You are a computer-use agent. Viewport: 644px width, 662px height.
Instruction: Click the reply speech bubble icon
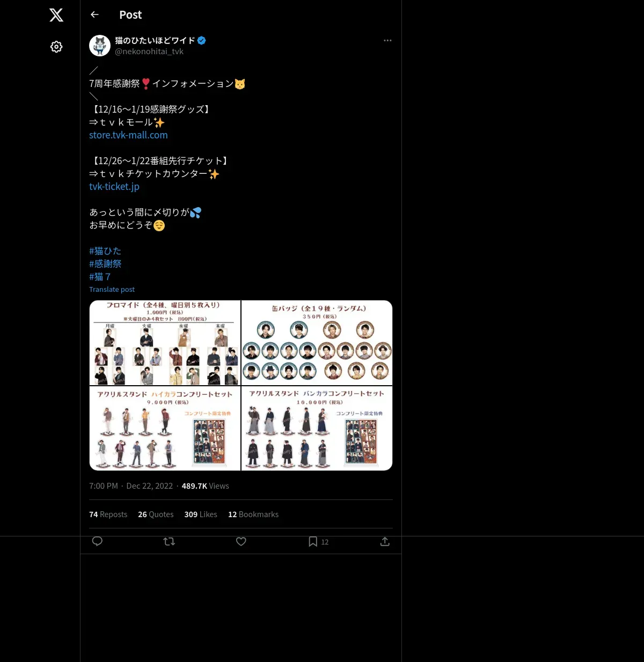pyautogui.click(x=97, y=541)
